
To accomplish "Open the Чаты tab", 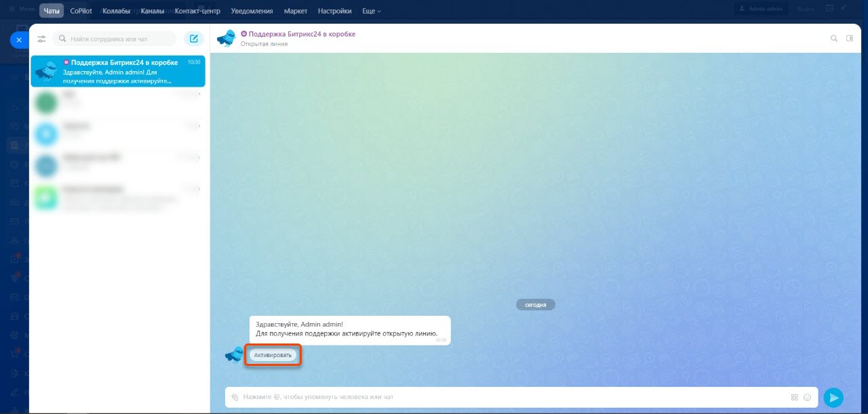I will coord(52,11).
